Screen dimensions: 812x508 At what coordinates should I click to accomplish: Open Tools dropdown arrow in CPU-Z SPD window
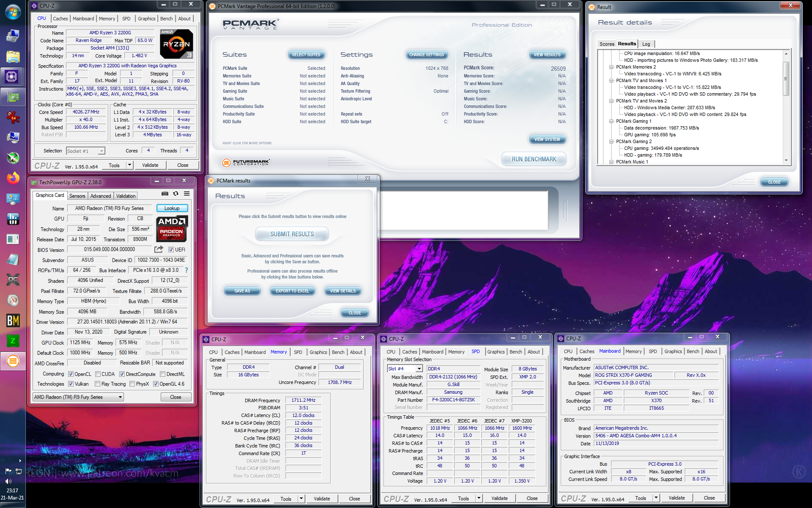(479, 498)
